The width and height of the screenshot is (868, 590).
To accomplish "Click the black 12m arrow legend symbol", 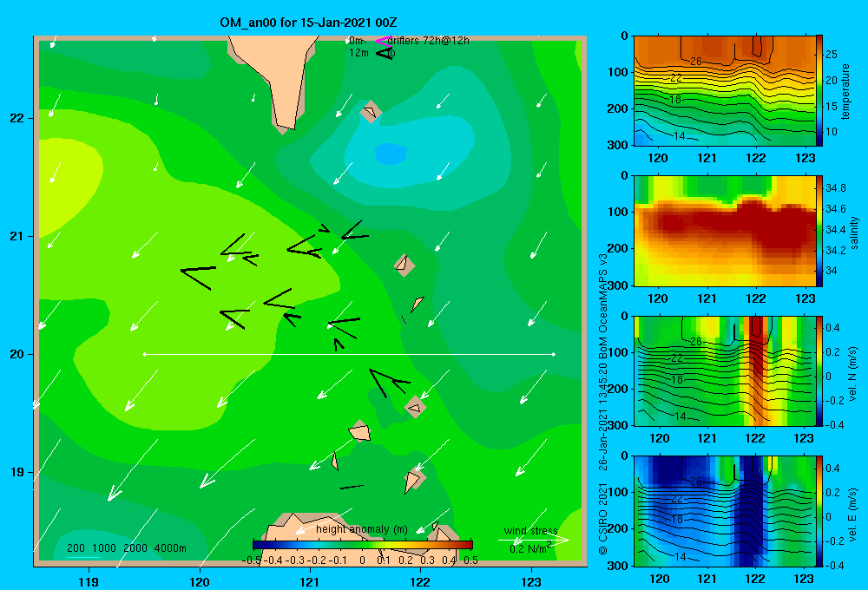I will coord(384,53).
